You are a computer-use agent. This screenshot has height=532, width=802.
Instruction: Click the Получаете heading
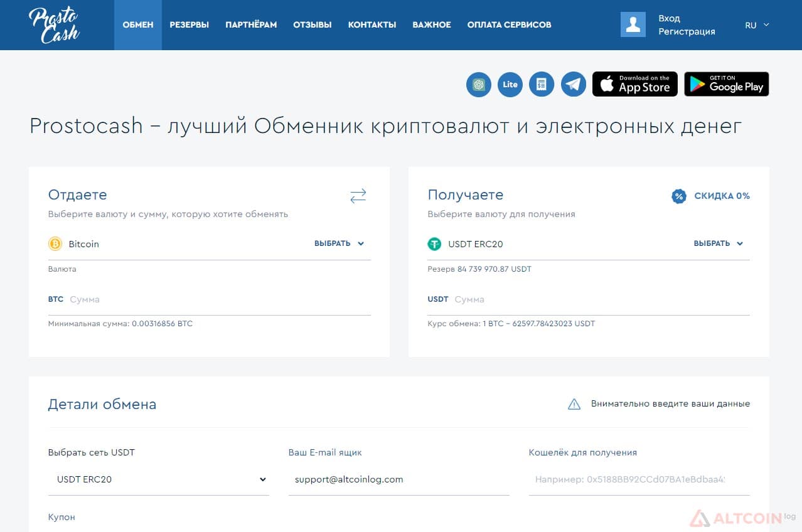pyautogui.click(x=466, y=194)
